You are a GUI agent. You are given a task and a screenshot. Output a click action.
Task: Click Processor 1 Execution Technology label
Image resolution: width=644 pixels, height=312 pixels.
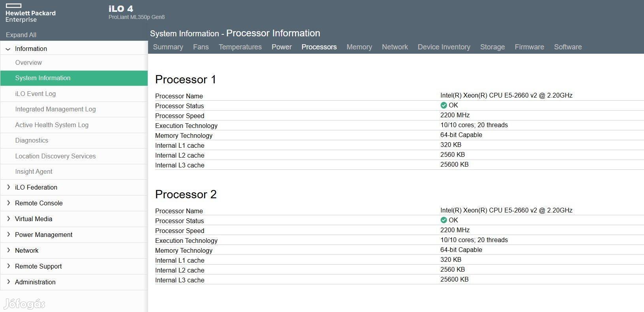[x=186, y=126]
